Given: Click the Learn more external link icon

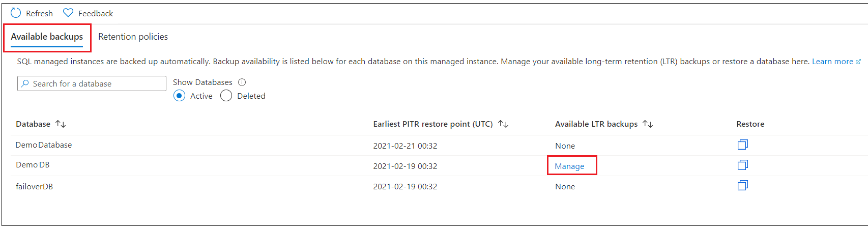Looking at the screenshot, I should (x=858, y=62).
